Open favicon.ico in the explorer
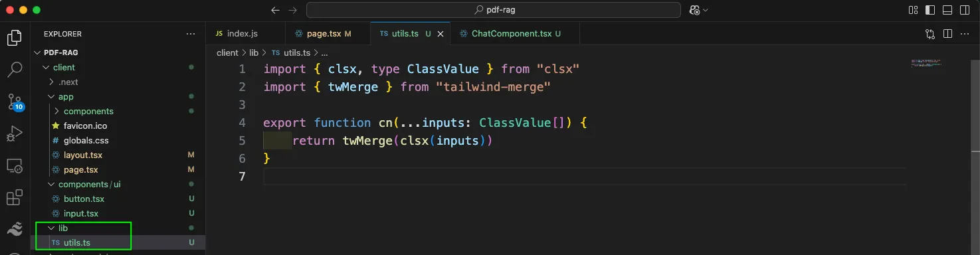Screen dimensions: 980x255 click(x=118, y=126)
